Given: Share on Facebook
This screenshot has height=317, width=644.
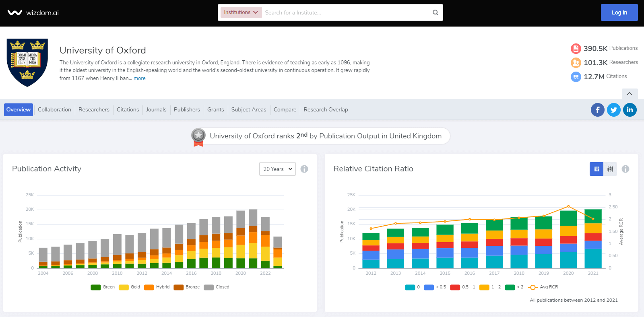Looking at the screenshot, I should [598, 110].
